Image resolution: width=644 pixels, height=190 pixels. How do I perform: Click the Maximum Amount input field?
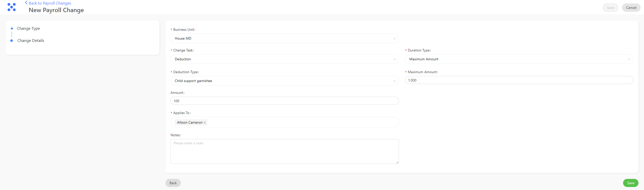519,80
